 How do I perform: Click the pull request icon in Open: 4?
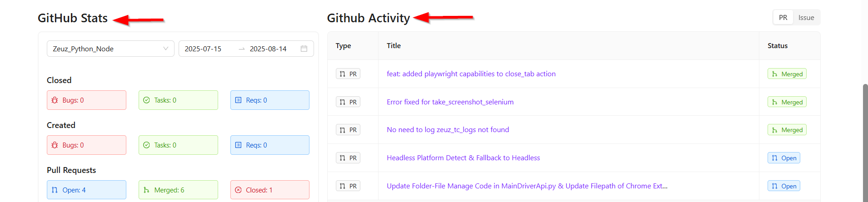click(x=55, y=190)
